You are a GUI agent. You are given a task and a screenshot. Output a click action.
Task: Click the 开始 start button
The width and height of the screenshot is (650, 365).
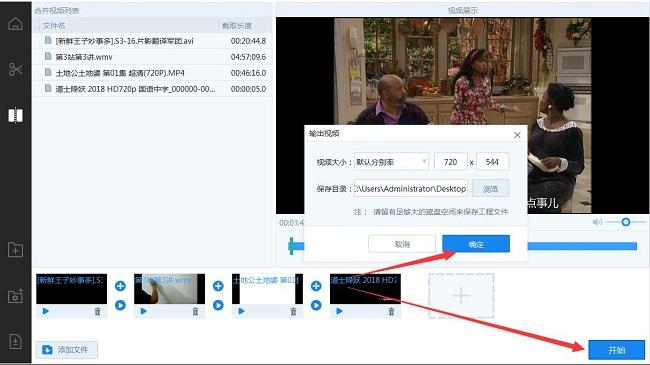(616, 350)
